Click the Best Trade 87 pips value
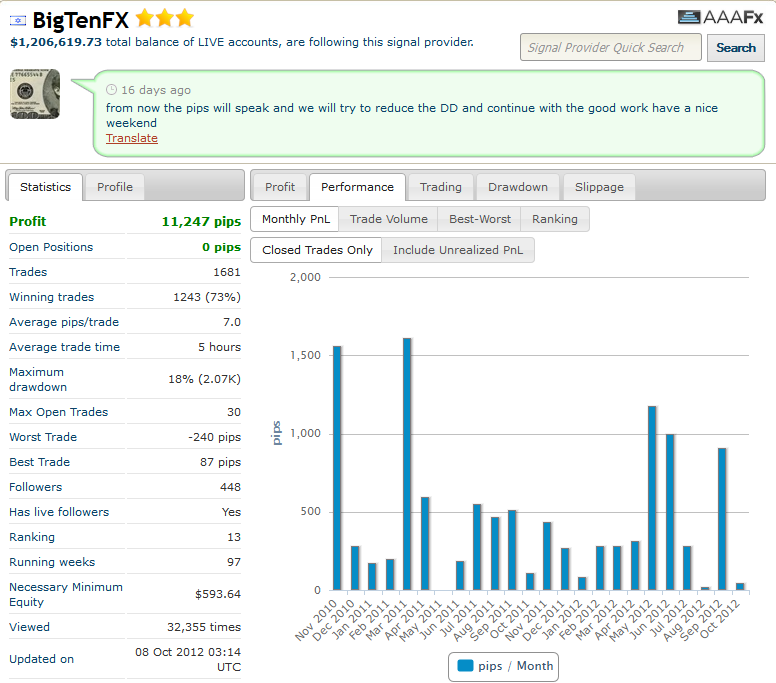 pyautogui.click(x=220, y=462)
